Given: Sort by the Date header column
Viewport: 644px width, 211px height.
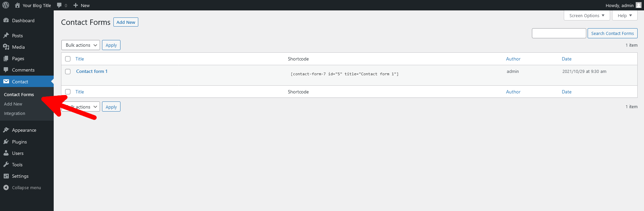Looking at the screenshot, I should [x=566, y=59].
